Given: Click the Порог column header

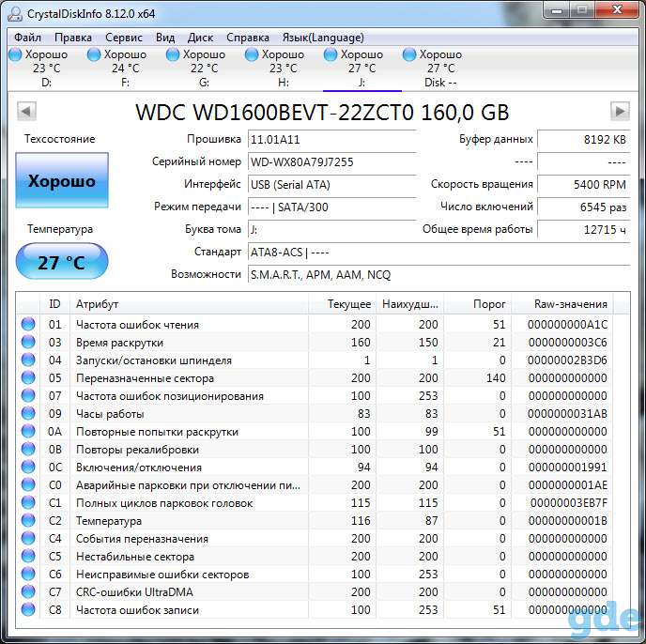Looking at the screenshot, I should (478, 304).
